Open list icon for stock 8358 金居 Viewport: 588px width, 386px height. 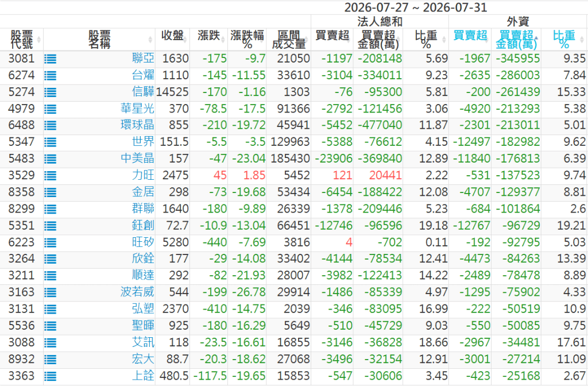(x=51, y=192)
